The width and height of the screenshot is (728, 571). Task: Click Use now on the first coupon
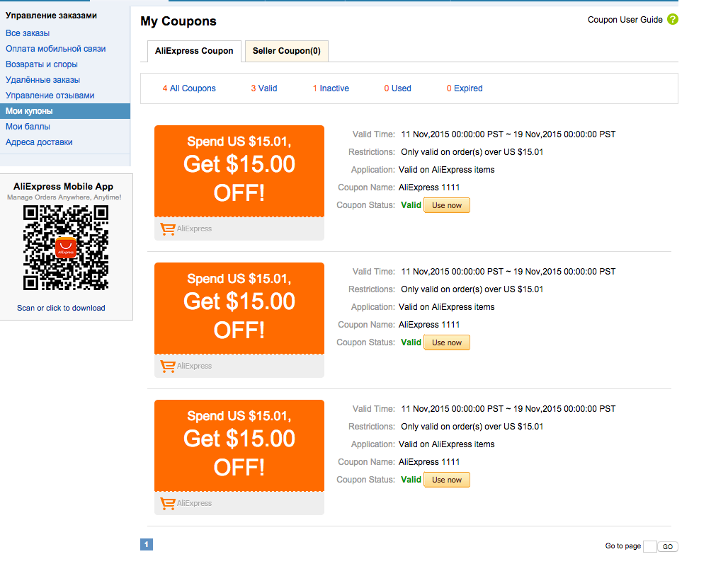click(x=447, y=205)
